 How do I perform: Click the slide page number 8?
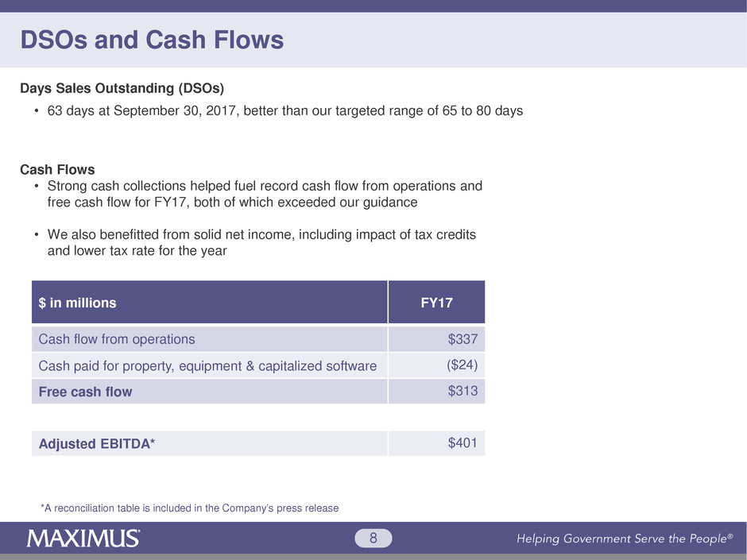click(373, 539)
